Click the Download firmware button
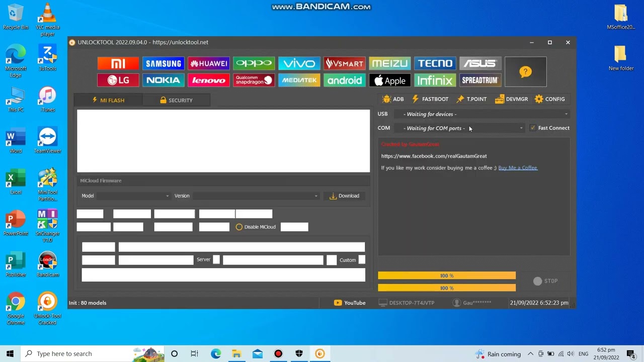This screenshot has width=644, height=362. [x=345, y=196]
